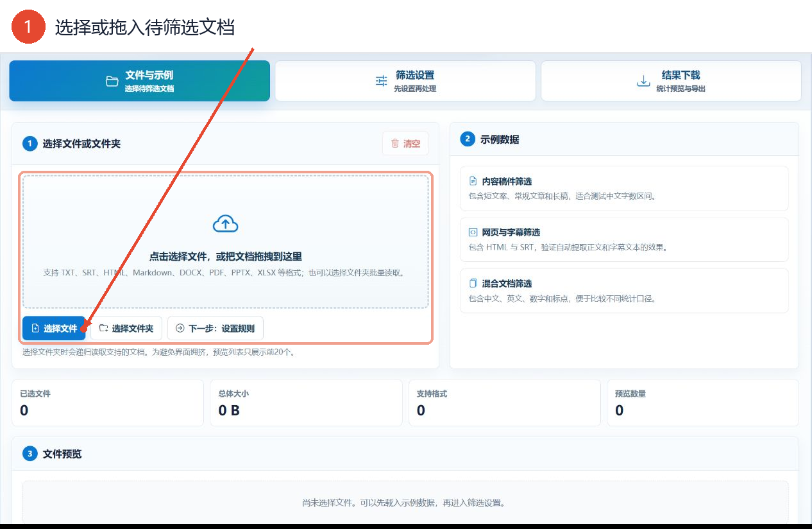Click the folder icon in 文件与示例 tab
The width and height of the screenshot is (812, 529).
112,81
